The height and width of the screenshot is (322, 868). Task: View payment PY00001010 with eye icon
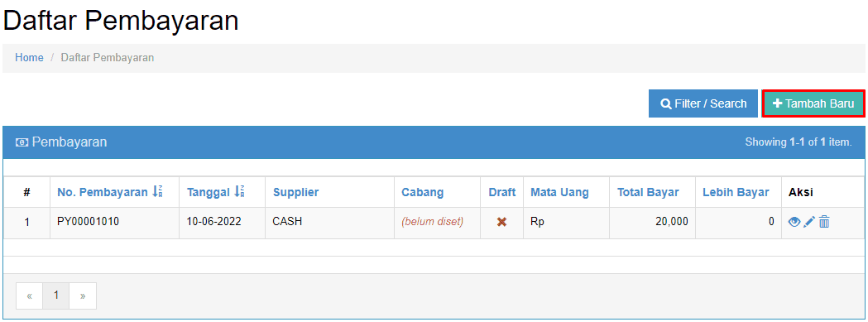[794, 222]
